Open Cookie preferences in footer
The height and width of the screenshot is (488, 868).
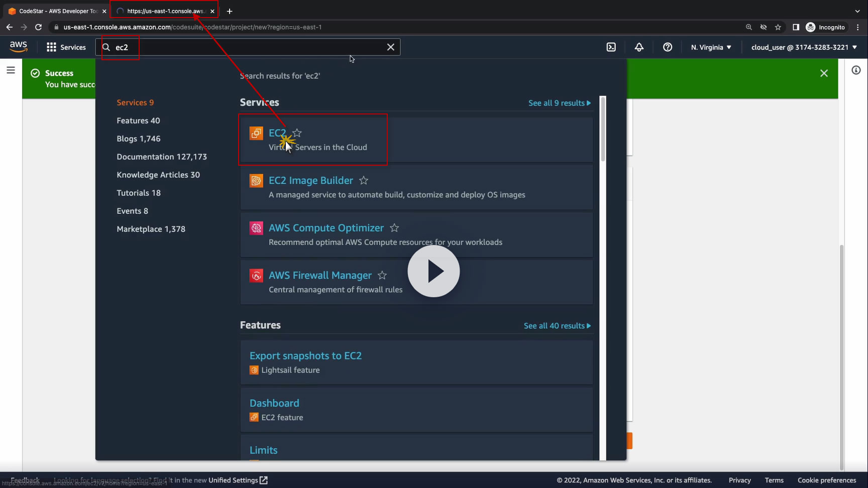(x=827, y=480)
